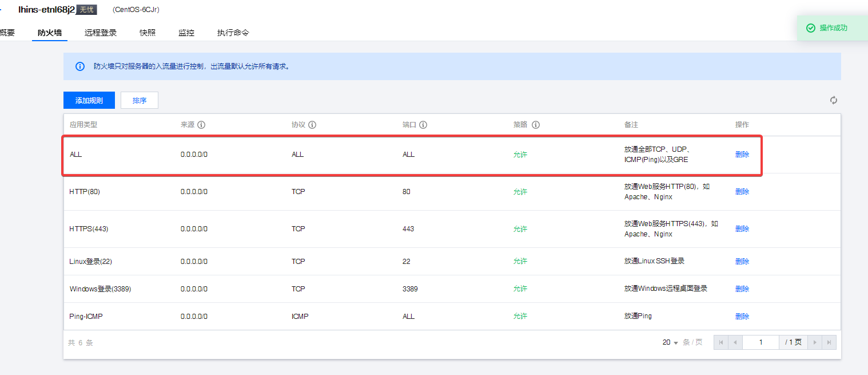
Task: Delete the HTTP(80) rule
Action: (742, 192)
